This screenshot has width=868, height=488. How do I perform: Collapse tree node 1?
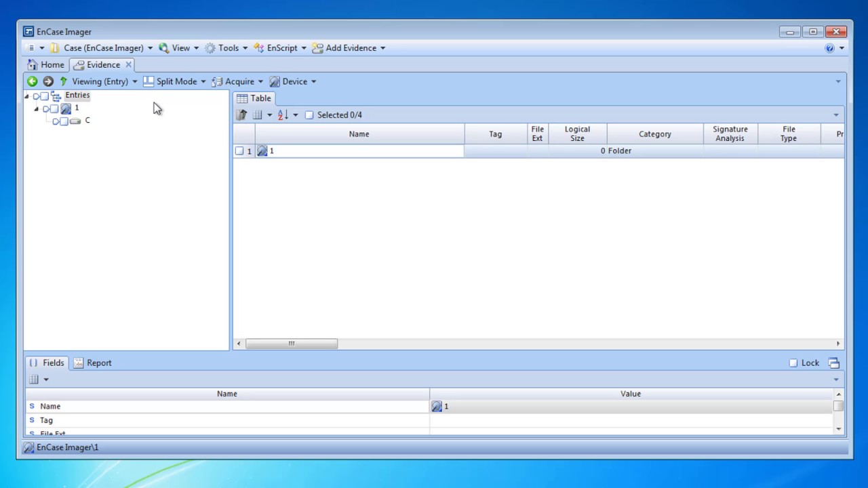coord(37,109)
